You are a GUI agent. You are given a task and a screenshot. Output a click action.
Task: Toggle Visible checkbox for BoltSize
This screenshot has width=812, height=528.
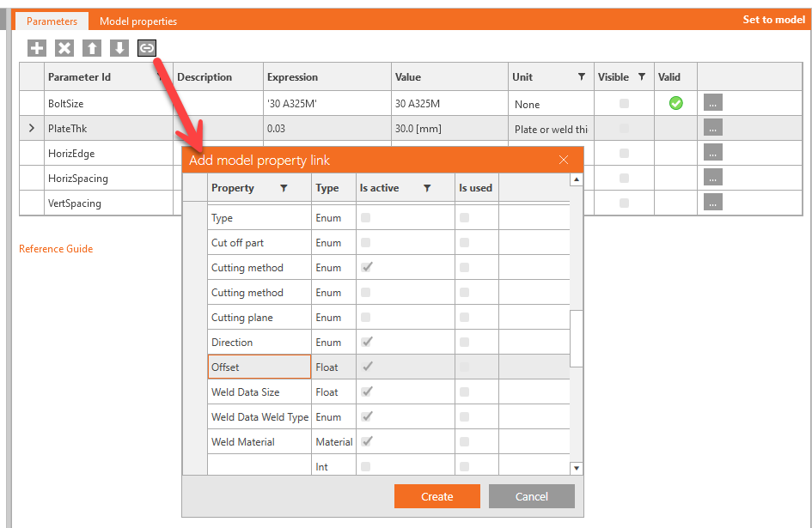pyautogui.click(x=624, y=104)
